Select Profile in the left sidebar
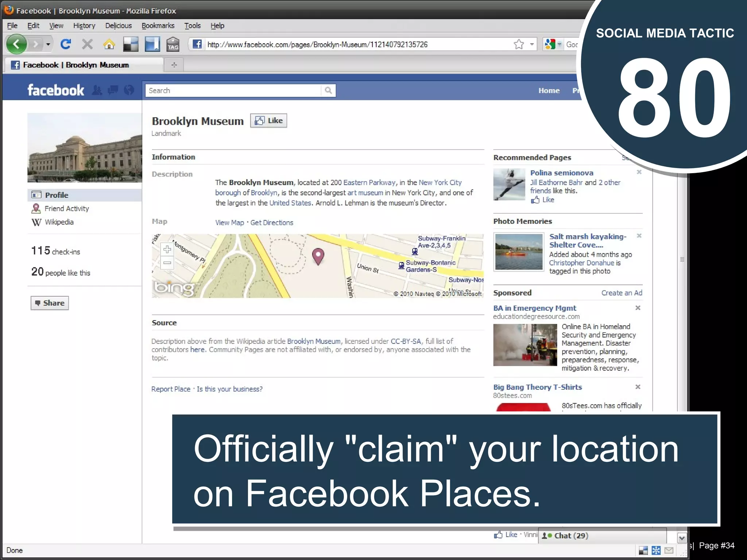 point(85,195)
